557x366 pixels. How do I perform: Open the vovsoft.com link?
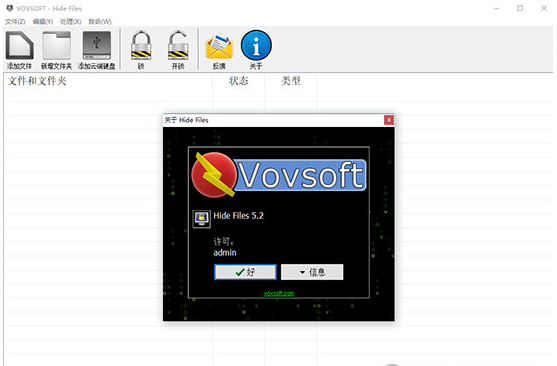coord(279,294)
